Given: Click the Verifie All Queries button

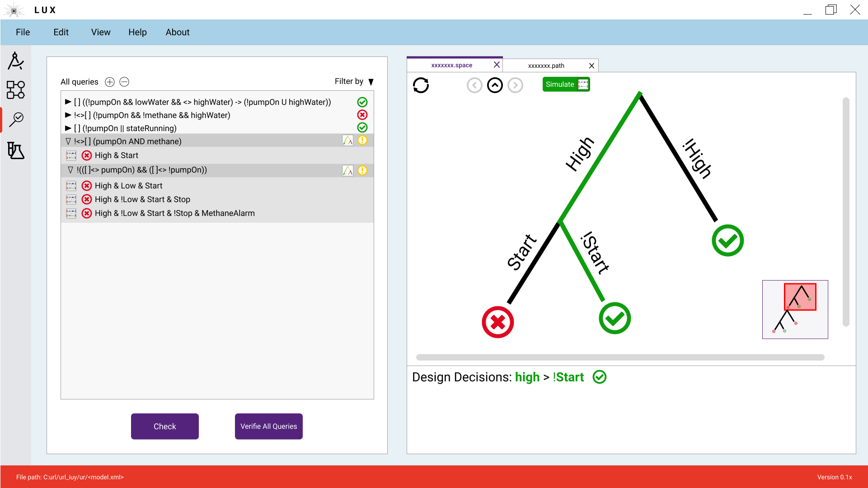Looking at the screenshot, I should (269, 427).
